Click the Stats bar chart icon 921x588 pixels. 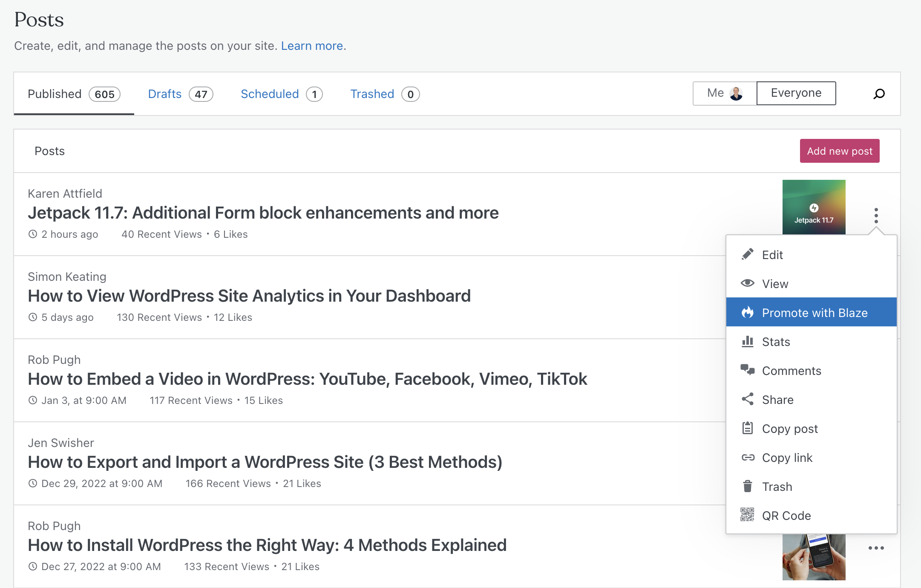748,341
